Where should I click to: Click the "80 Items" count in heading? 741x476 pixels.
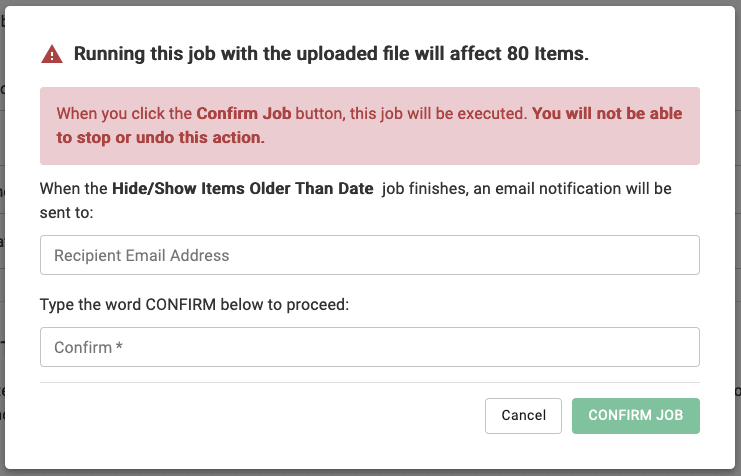coord(547,54)
